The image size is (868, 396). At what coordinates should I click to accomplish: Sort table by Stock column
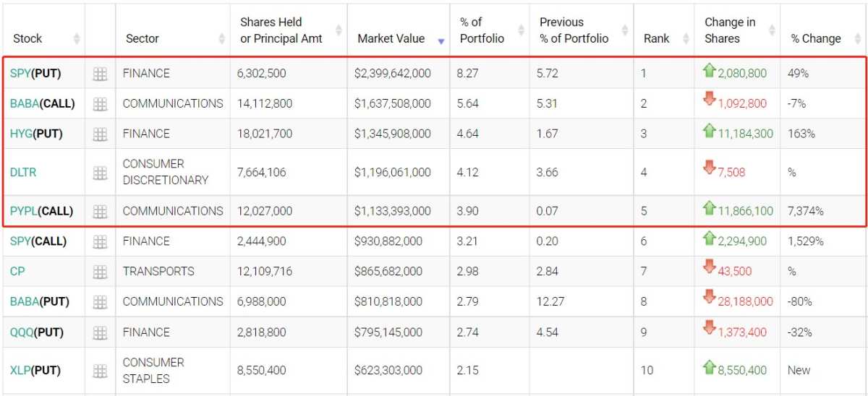pyautogui.click(x=77, y=39)
